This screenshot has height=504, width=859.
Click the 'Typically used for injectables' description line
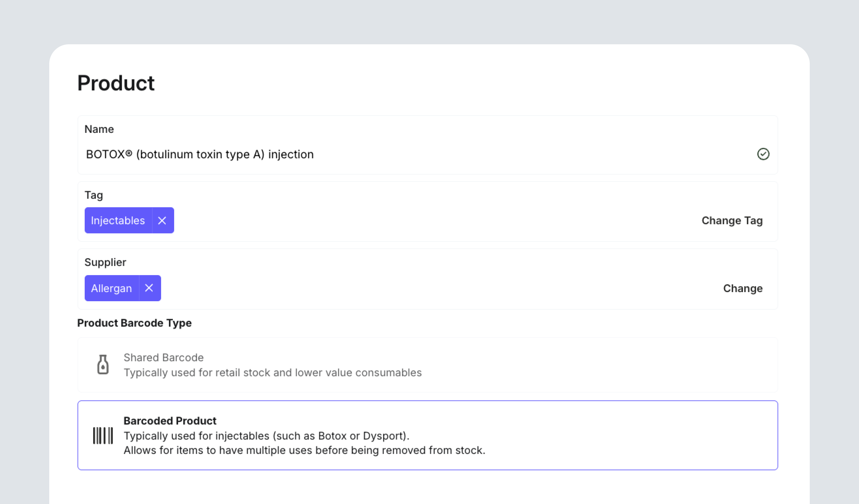coord(266,436)
